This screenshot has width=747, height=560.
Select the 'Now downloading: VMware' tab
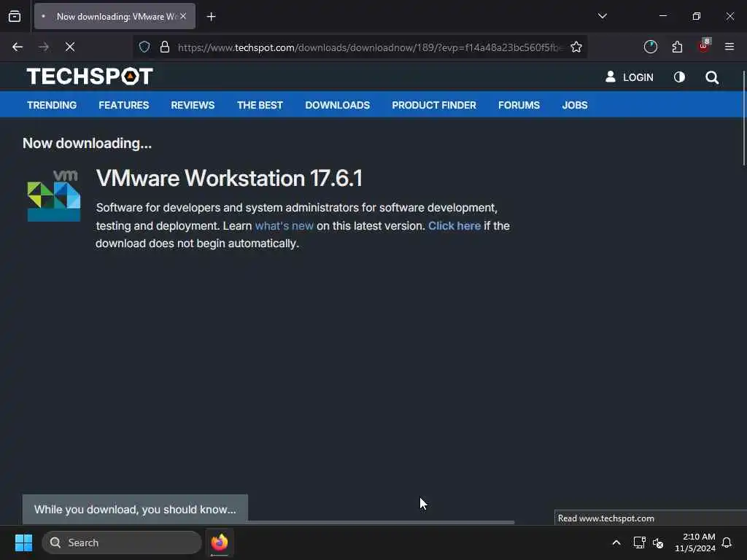[x=115, y=16]
